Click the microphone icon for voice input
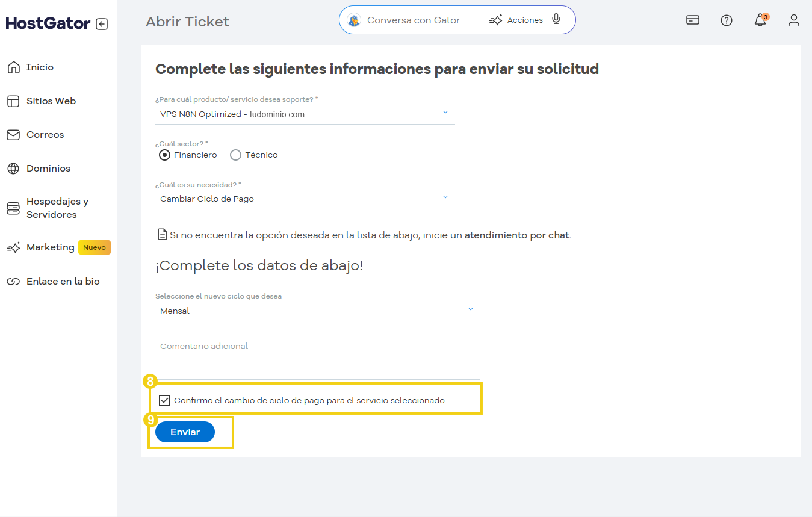Image resolution: width=812 pixels, height=517 pixels. pyautogui.click(x=556, y=19)
